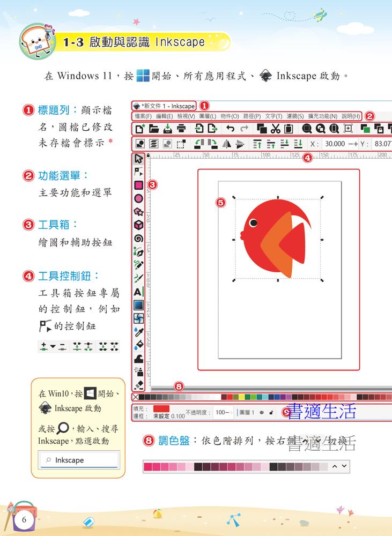Open the 濾鏡(S) menu
The height and width of the screenshot is (536, 392).
tap(295, 116)
